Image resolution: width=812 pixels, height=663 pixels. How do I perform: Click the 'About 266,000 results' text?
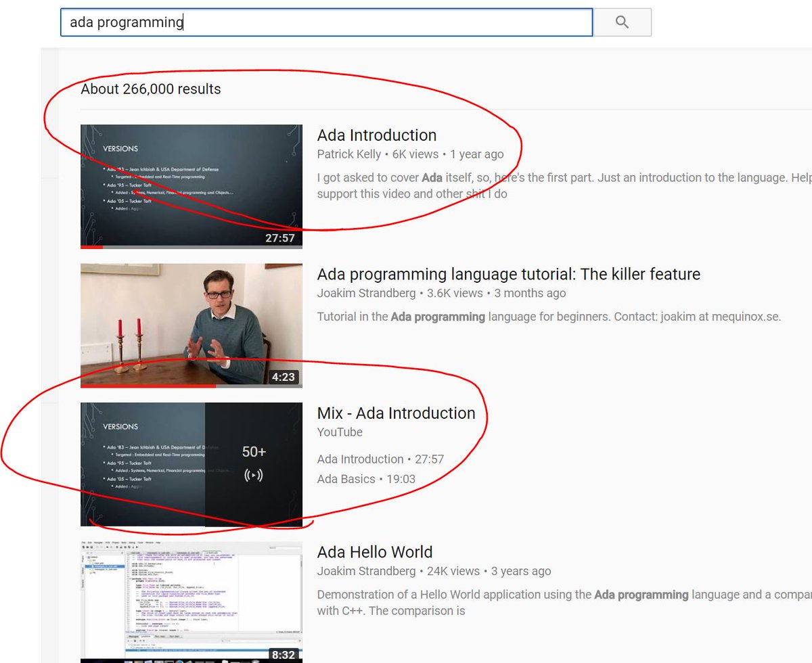point(151,89)
